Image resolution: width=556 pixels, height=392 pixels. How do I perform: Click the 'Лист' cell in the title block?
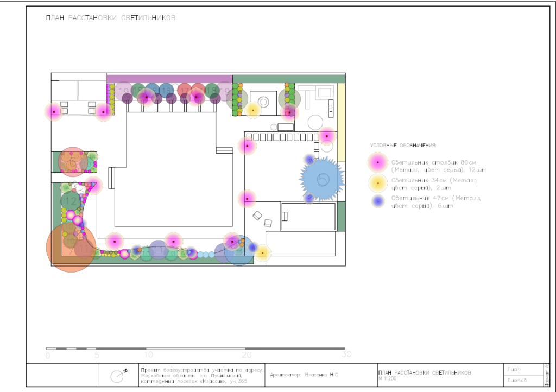click(514, 369)
